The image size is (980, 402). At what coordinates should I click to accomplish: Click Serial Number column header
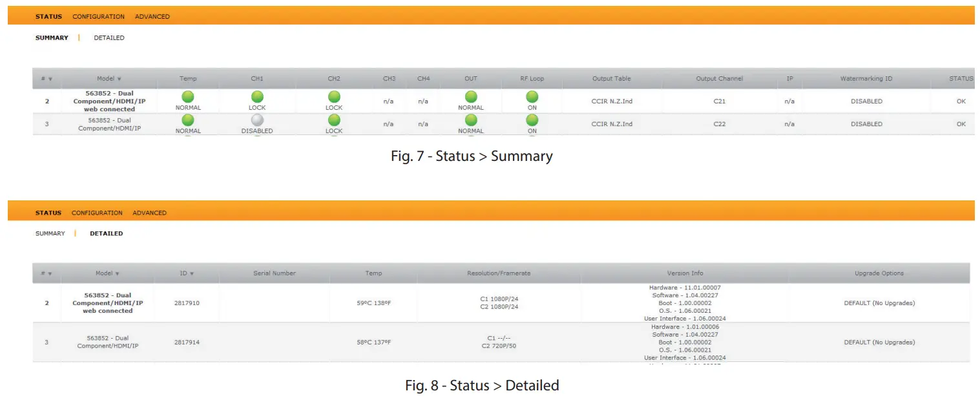coord(275,273)
